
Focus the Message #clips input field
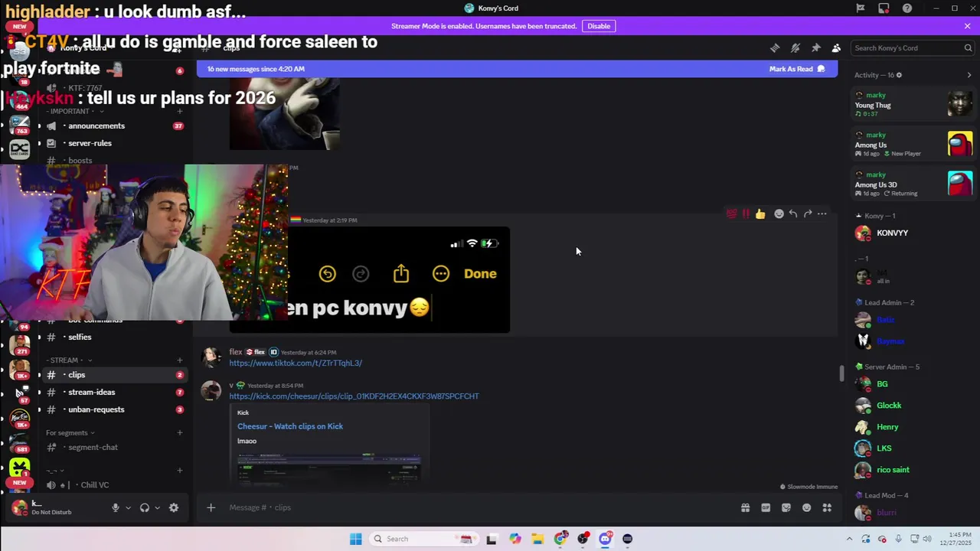click(x=475, y=507)
